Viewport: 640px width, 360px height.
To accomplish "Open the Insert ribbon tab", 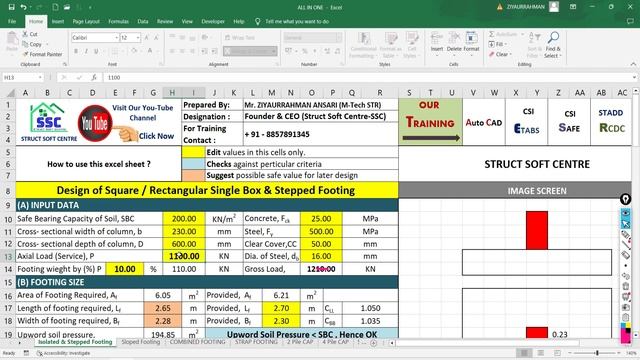I will pyautogui.click(x=58, y=21).
